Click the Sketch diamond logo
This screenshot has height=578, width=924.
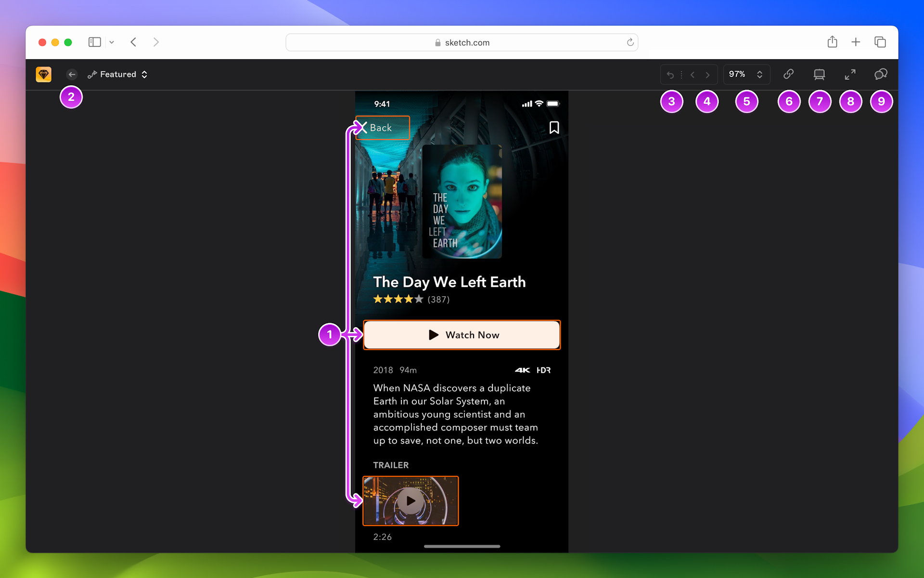pyautogui.click(x=43, y=74)
